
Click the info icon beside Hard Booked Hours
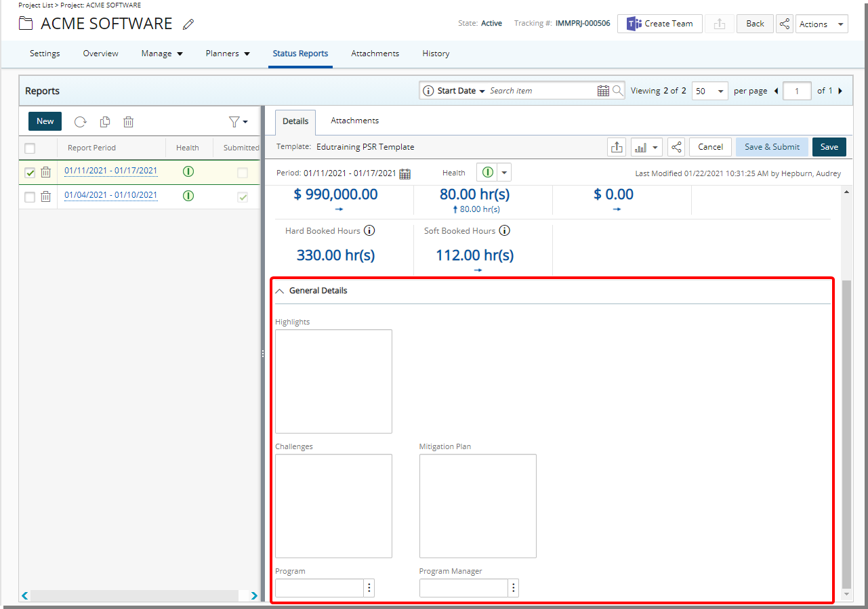[x=369, y=231]
